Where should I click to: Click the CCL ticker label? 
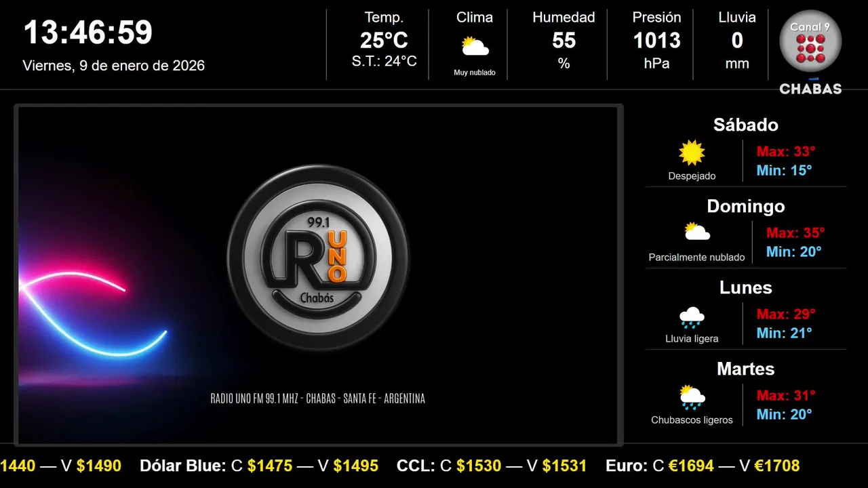pos(416,466)
